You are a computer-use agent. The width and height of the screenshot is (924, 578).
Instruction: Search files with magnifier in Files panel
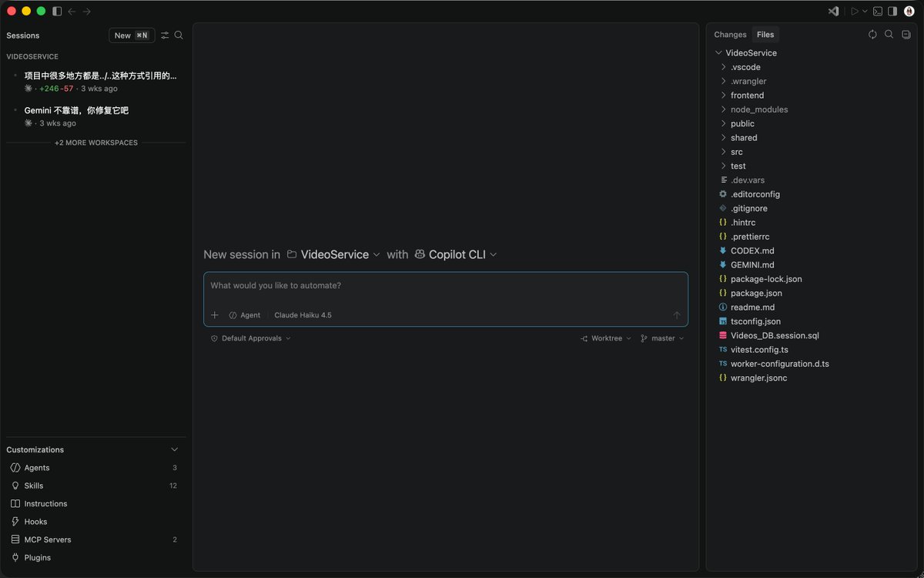tap(889, 35)
